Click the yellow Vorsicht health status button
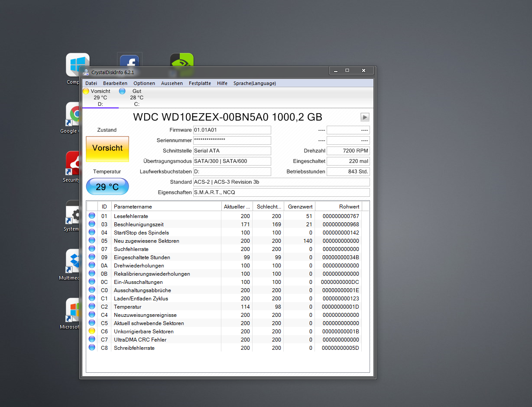 click(107, 149)
